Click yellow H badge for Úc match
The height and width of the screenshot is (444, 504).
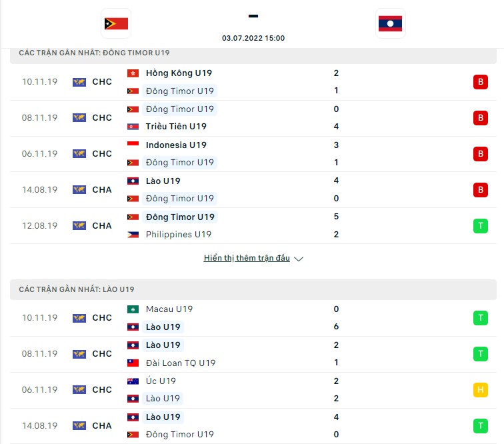tap(480, 390)
